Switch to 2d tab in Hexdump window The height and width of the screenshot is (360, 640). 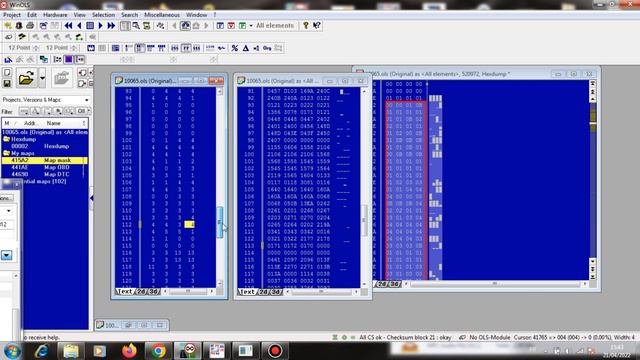[x=382, y=284]
